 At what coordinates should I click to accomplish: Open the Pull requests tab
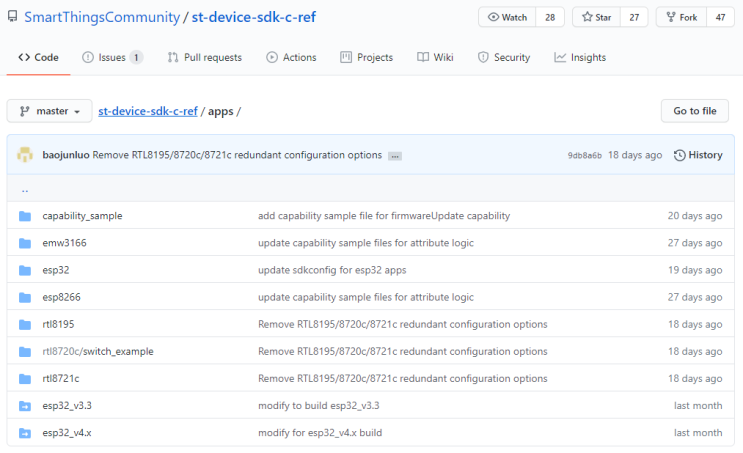(x=204, y=57)
